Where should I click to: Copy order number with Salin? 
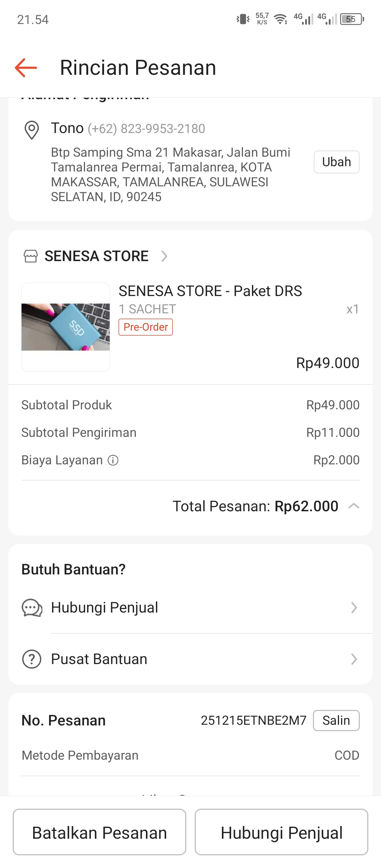[336, 721]
